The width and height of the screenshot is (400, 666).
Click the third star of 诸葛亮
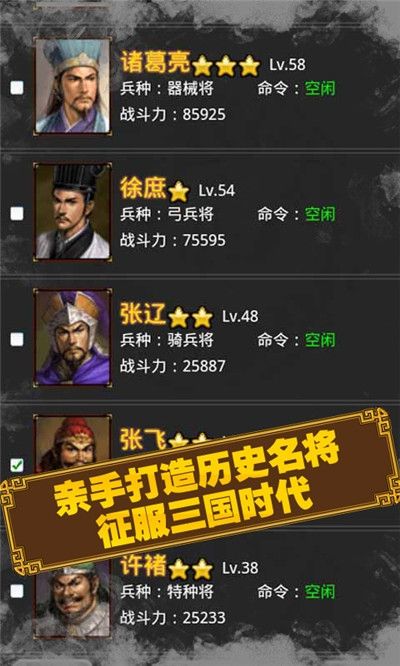pyautogui.click(x=250, y=66)
